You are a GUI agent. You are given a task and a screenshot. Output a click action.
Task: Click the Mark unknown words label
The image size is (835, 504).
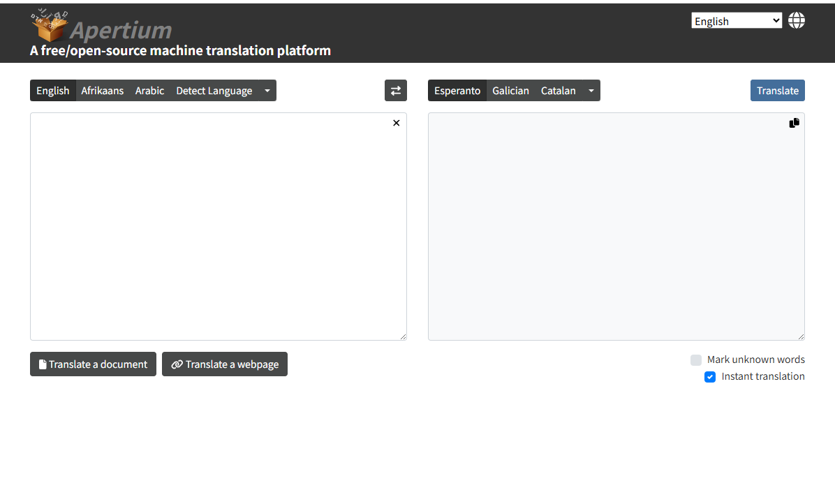(x=755, y=360)
